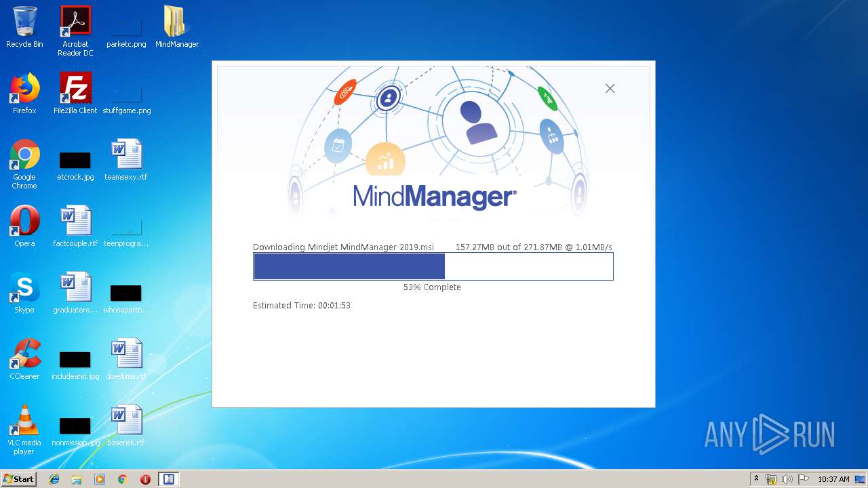Screen dimensions: 868x488
Task: Click the Show desktop button
Action: point(861,479)
